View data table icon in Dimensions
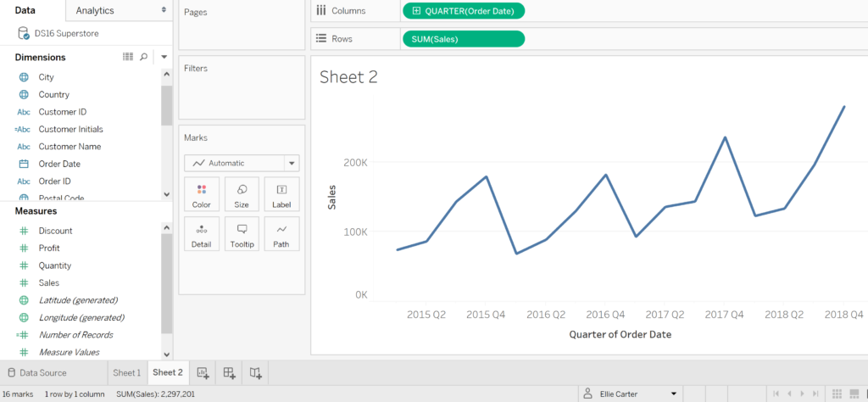This screenshot has height=402, width=868. pos(128,57)
